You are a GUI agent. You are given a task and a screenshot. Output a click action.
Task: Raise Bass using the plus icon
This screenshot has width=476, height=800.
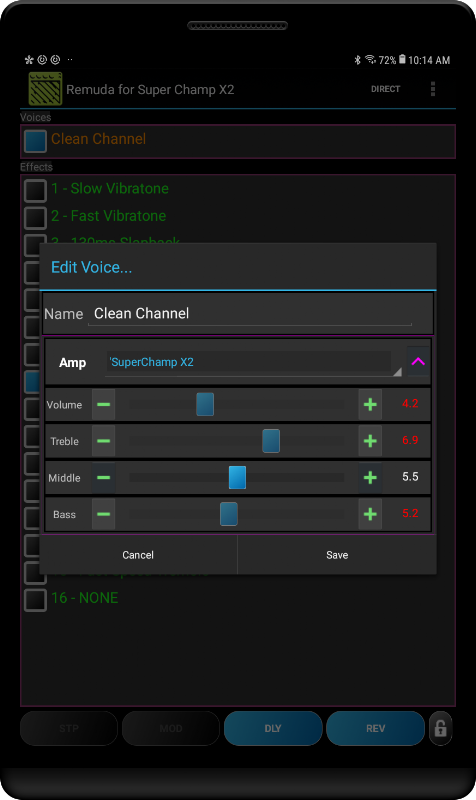tap(370, 514)
